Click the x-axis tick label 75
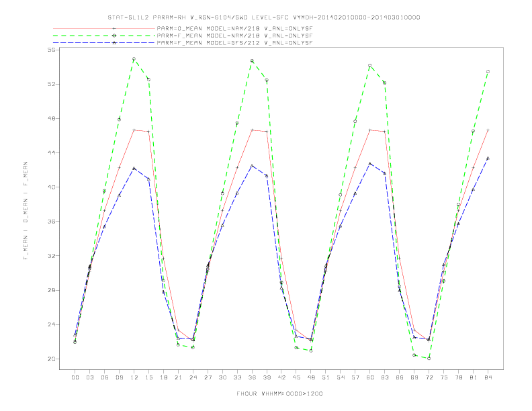This screenshot has width=532, height=411. click(x=444, y=377)
